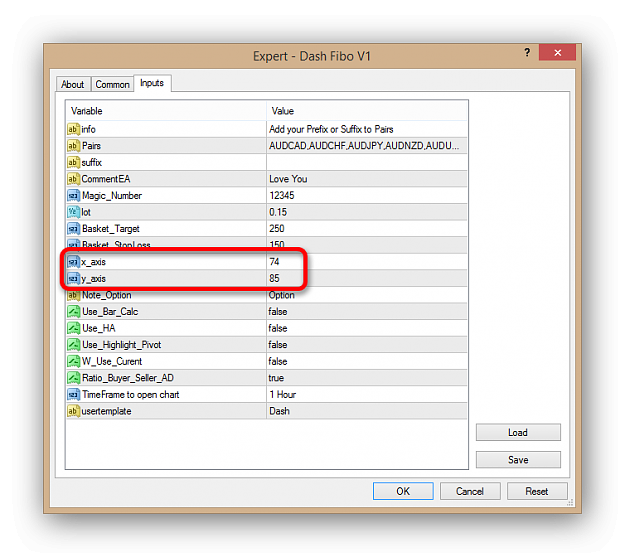Click the bool icon beside Use_HA
Viewport: 625px width, 557px height.
[73, 328]
